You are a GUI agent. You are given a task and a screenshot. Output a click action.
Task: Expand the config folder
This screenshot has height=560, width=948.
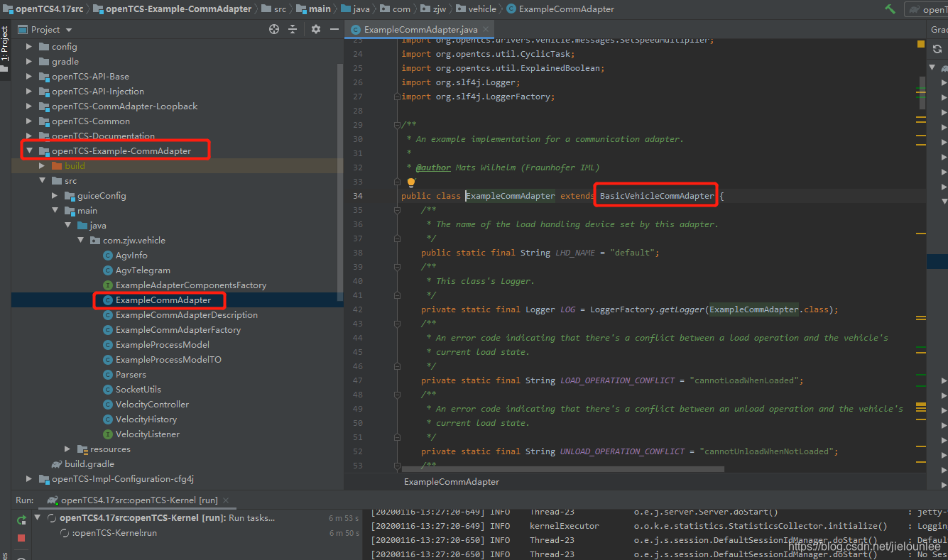pos(29,47)
